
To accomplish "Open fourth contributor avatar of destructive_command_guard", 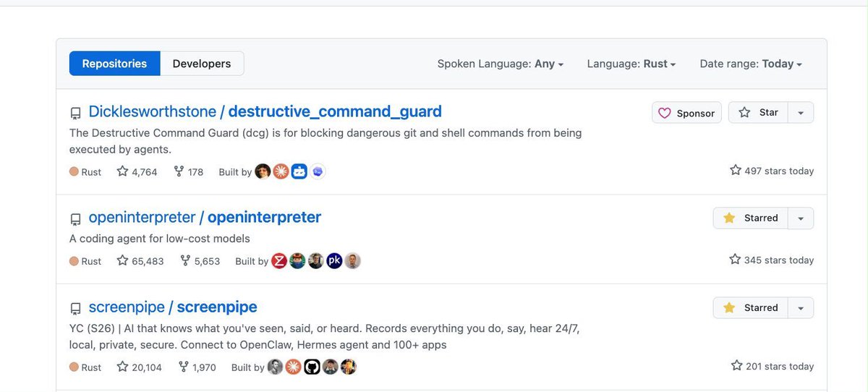I will click(318, 171).
